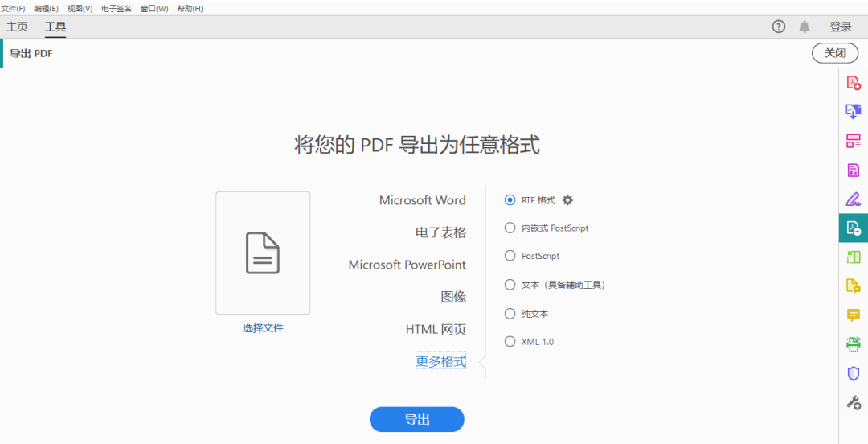Open the Organize Pages sidebar tool
Viewport: 868px width, 444px height.
coord(853,141)
